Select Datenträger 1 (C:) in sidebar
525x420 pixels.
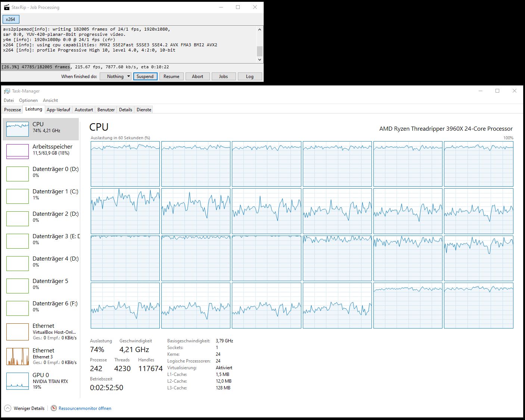pyautogui.click(x=41, y=196)
